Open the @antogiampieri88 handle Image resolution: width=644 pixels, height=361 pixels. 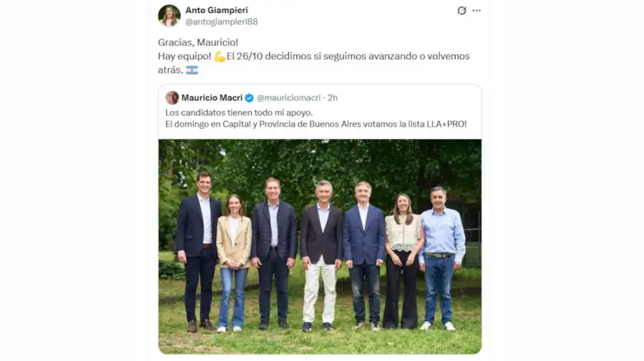pos(221,21)
